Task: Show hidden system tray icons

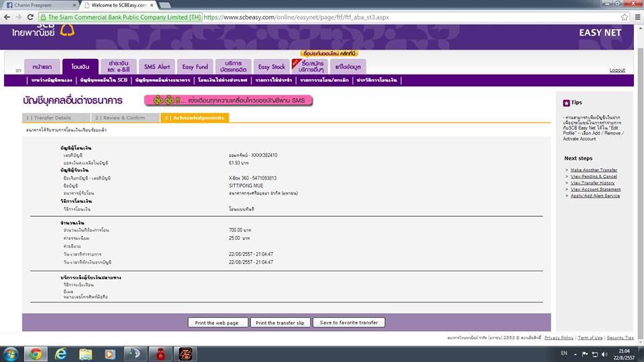Action: click(x=576, y=354)
